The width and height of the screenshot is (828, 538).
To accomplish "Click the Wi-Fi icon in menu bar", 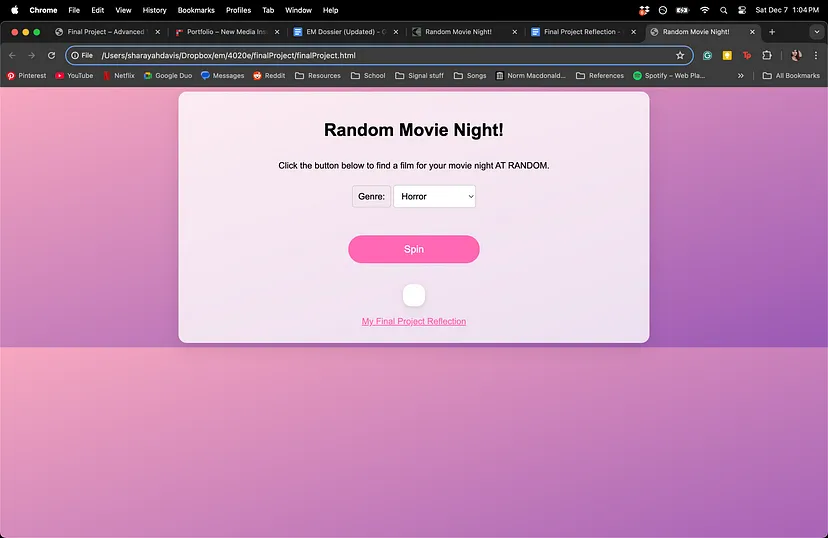I will coord(704,10).
